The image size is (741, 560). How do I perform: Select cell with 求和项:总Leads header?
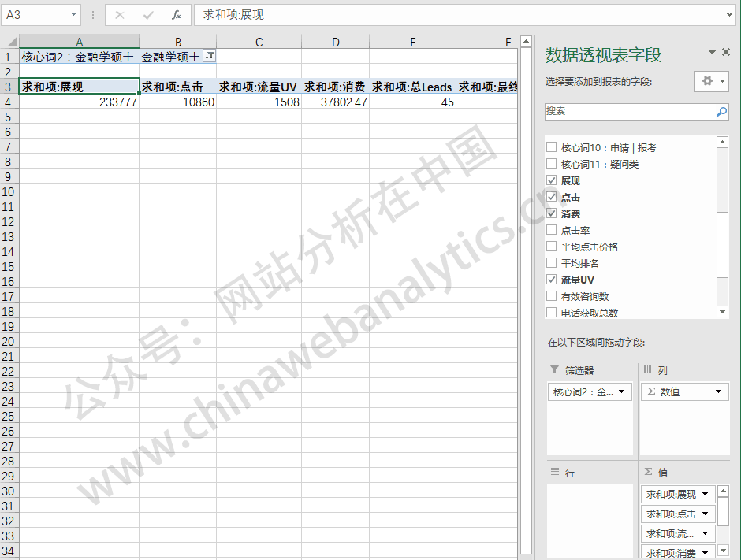[x=412, y=87]
